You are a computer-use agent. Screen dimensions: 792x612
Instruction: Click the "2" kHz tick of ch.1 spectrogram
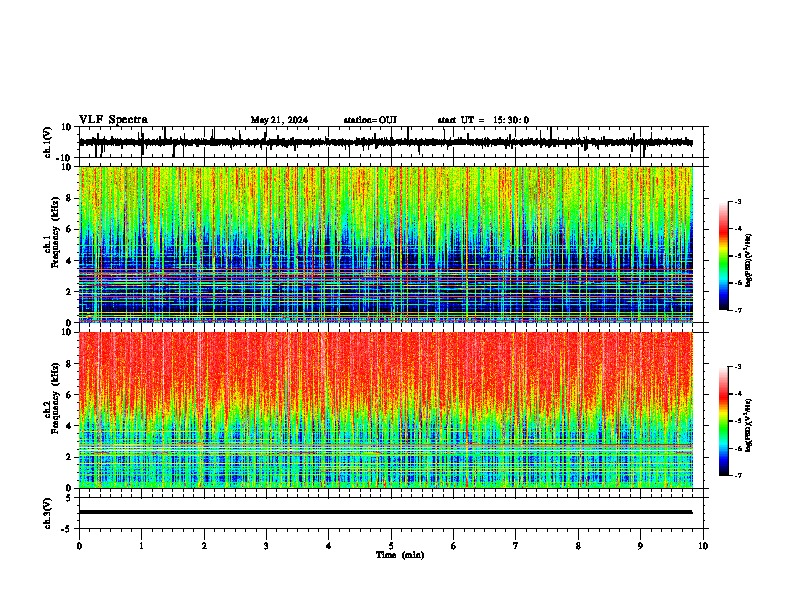69,292
